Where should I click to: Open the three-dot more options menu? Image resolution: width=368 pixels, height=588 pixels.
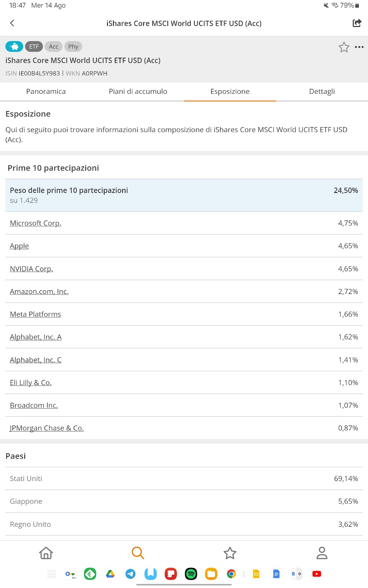pos(359,47)
